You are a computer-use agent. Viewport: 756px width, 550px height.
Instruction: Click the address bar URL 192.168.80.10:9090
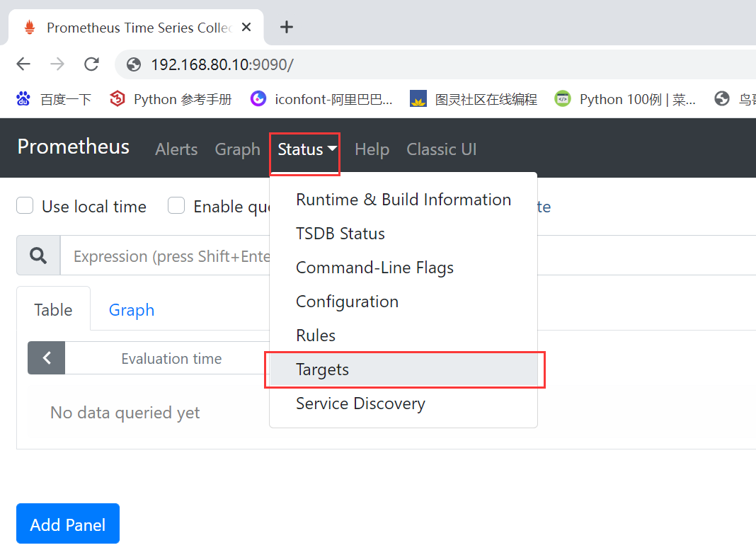tap(222, 64)
